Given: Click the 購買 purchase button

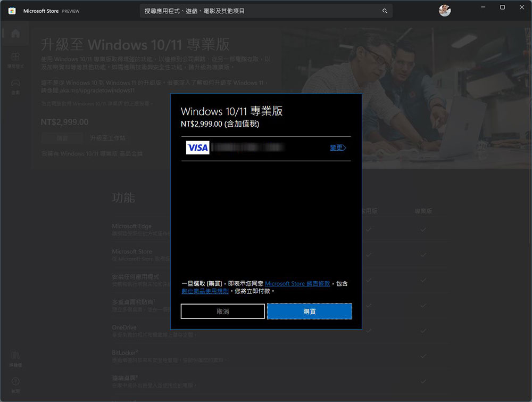Looking at the screenshot, I should 310,311.
